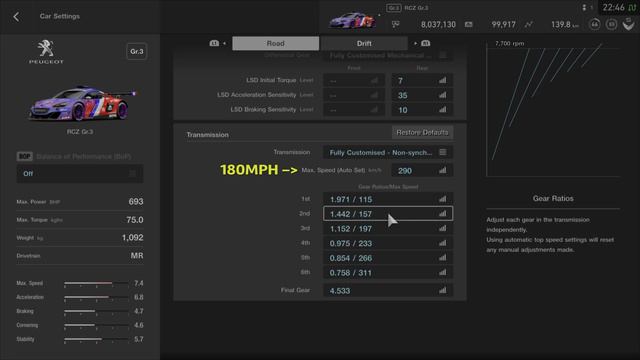Viewport: 640px width, 360px height.
Task: Click the front LSD Acceleration Sensitivity field
Action: click(354, 95)
